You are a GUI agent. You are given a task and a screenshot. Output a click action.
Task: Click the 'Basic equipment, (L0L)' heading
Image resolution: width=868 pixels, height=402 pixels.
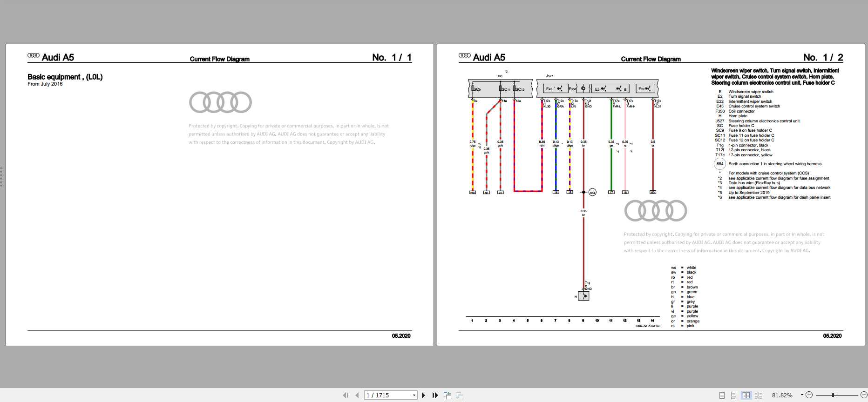[x=65, y=77]
